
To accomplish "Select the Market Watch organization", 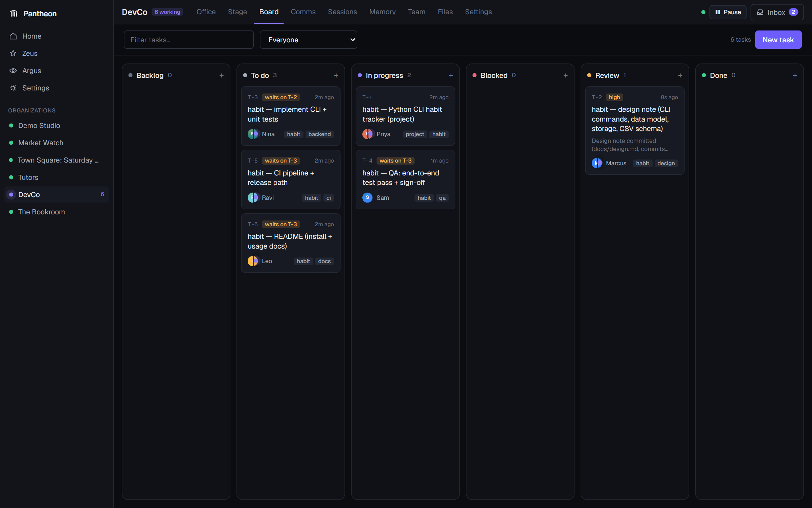I will point(57,143).
